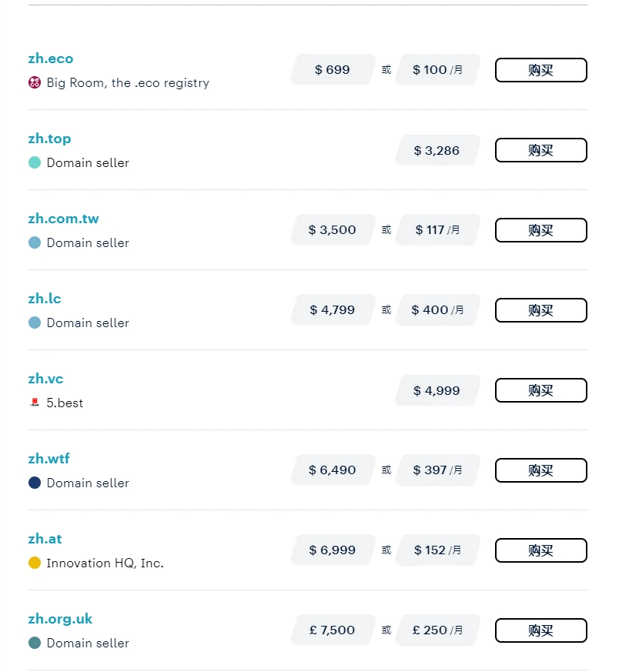The image size is (629, 672).
Task: Click the seller avatar under zh.com.tw
Action: 34,242
